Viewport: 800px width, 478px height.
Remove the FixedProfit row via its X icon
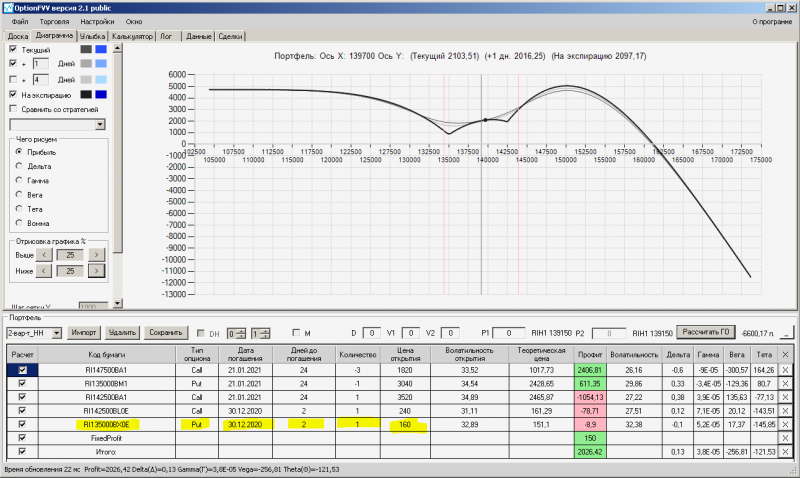click(x=785, y=438)
